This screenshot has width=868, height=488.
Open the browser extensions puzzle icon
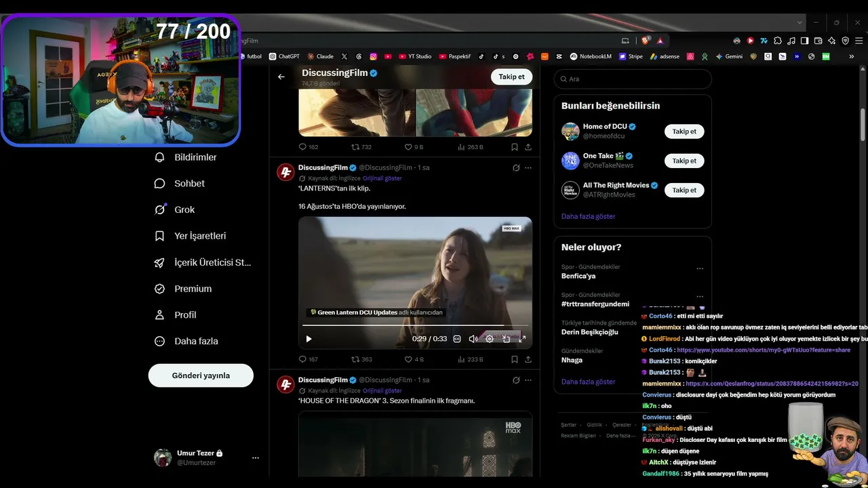point(778,41)
